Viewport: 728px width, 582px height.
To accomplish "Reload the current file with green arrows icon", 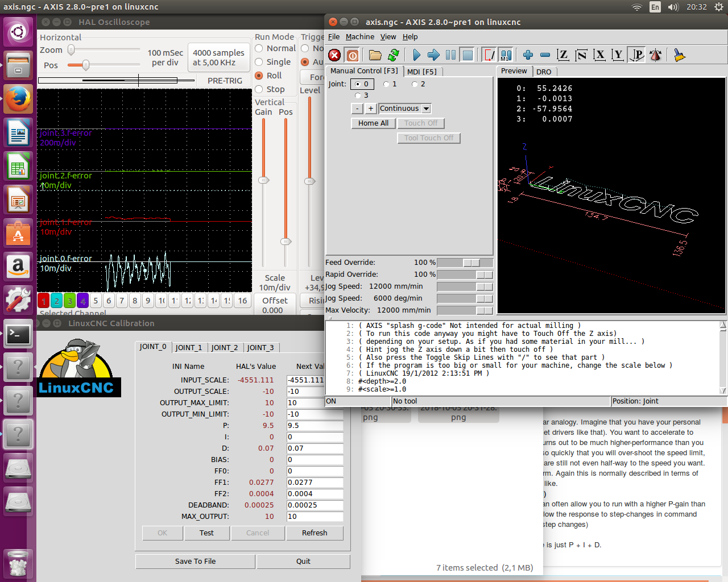I will pos(394,55).
